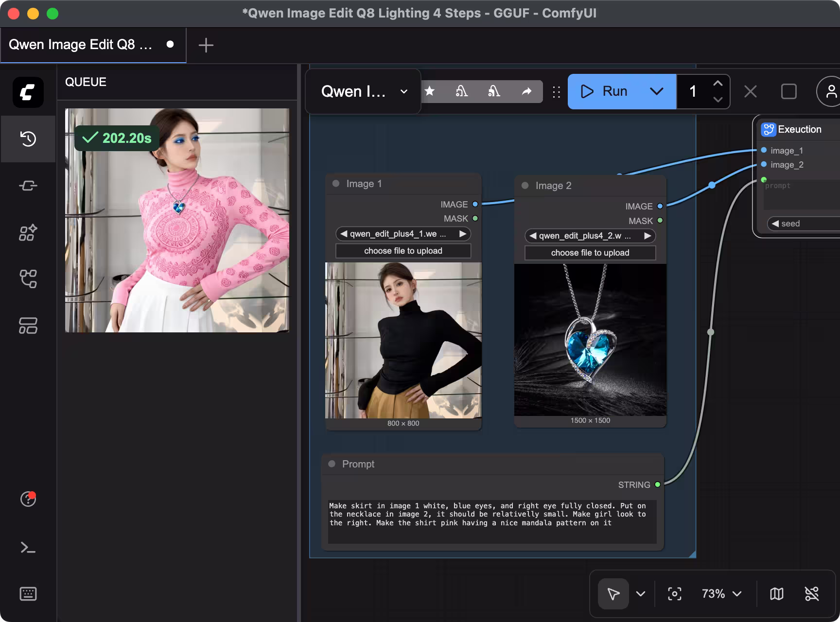Open the Run button dropdown
This screenshot has width=840, height=622.
click(x=657, y=91)
